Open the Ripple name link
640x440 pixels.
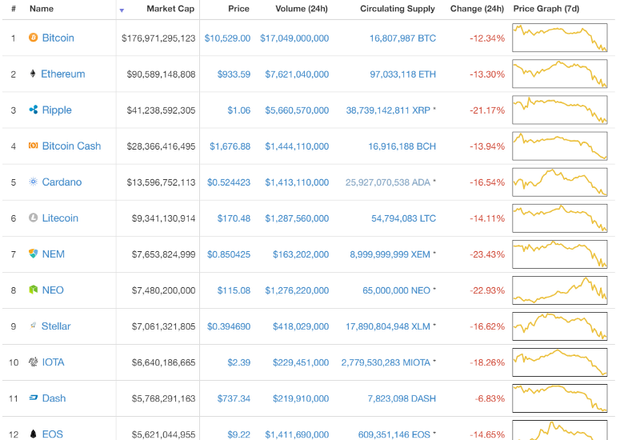[x=57, y=110]
